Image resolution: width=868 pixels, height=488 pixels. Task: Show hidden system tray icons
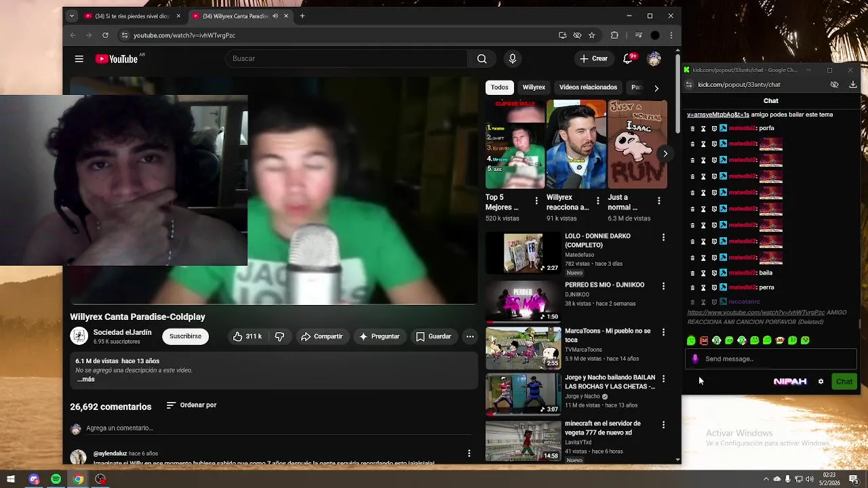click(766, 479)
